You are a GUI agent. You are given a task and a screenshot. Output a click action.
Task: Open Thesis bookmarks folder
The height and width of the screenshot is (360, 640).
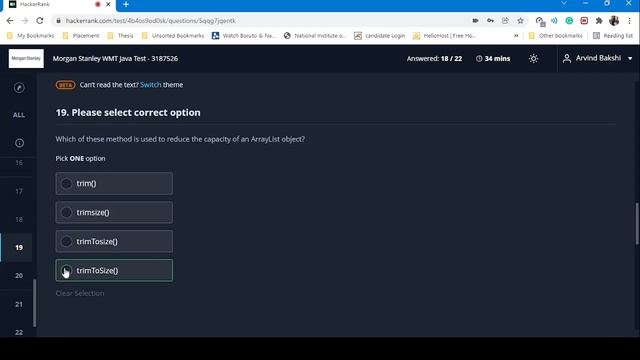tap(120, 36)
